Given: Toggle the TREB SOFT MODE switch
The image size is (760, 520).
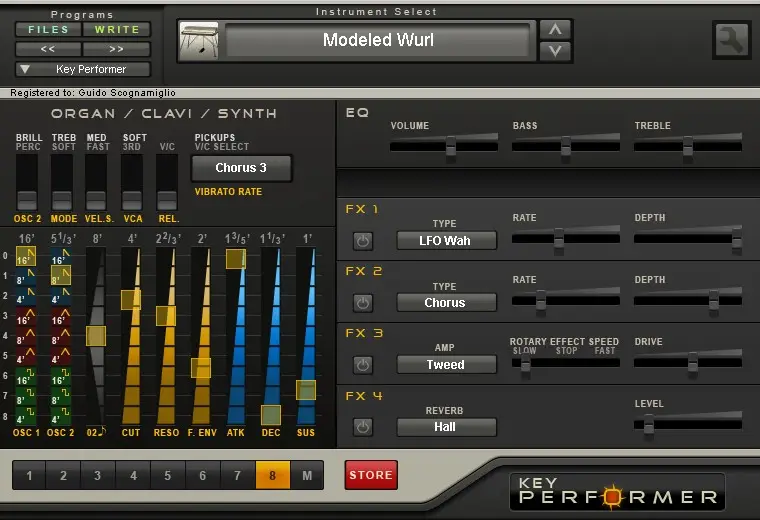Looking at the screenshot, I should (x=62, y=183).
